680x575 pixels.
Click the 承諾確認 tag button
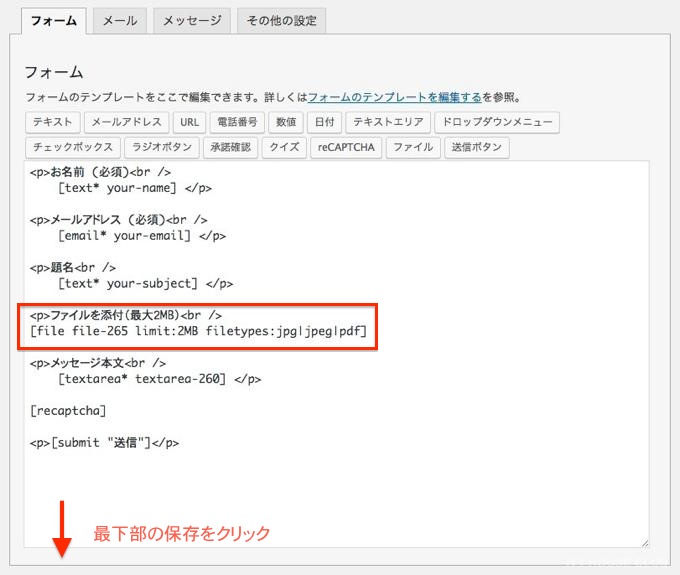230,148
